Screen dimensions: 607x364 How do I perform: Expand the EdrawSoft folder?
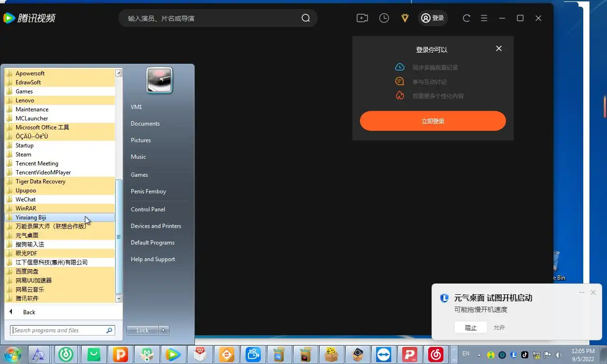click(60, 82)
